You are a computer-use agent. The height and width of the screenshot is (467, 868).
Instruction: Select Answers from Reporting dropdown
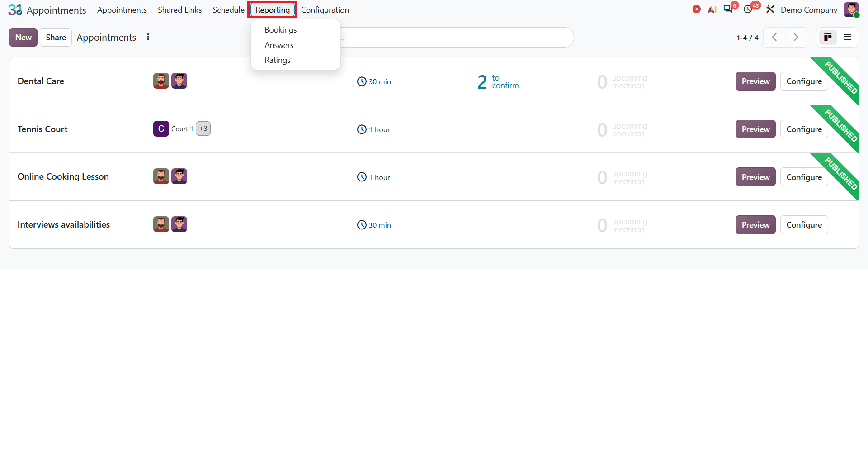click(x=279, y=45)
